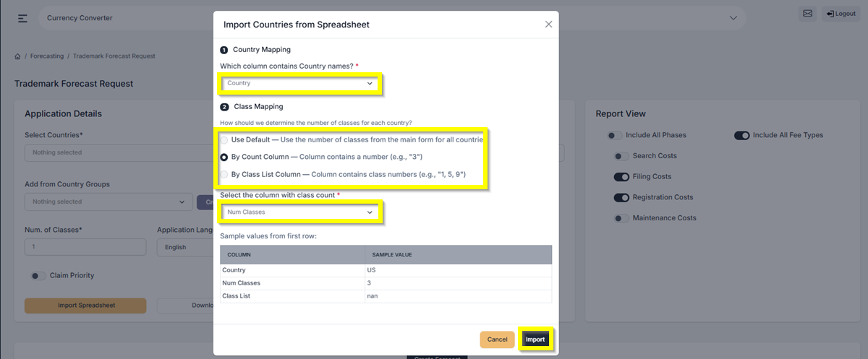Toggle the Filing Costs switch
Image resolution: width=868 pixels, height=359 pixels.
click(x=621, y=177)
